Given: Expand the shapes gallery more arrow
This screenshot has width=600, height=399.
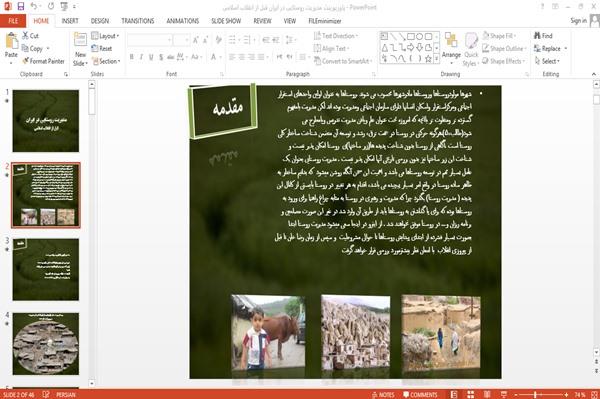Looking at the screenshot, I should coord(437,59).
